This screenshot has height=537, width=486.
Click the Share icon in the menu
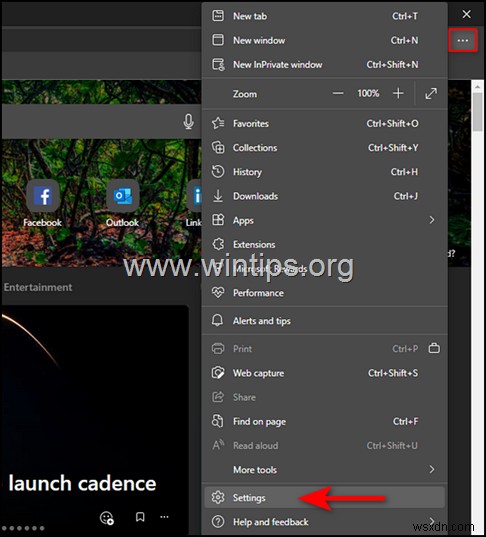[x=218, y=397]
